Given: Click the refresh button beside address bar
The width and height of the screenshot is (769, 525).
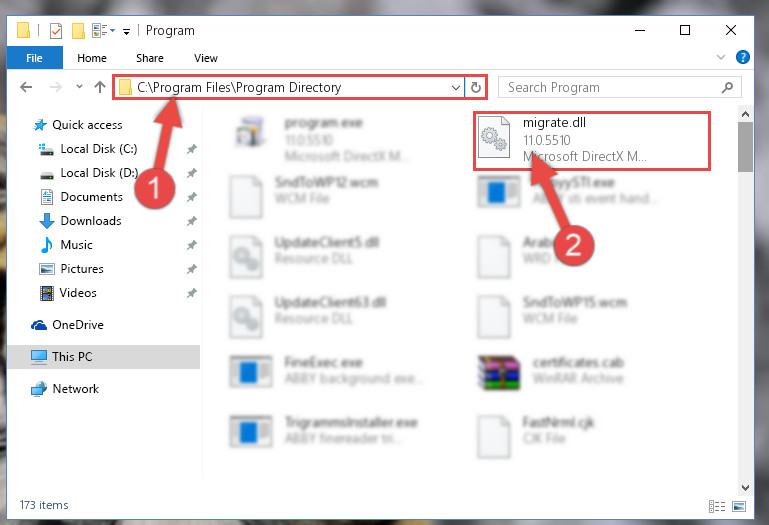Looking at the screenshot, I should point(475,87).
